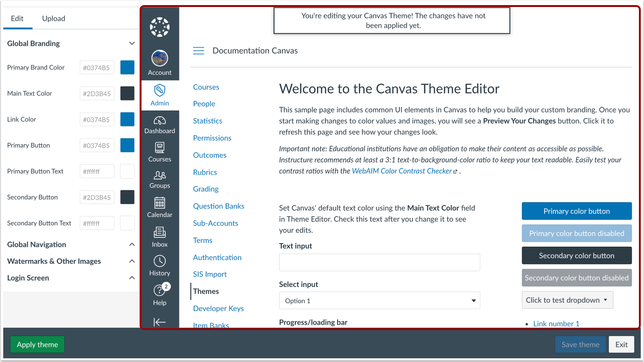Open the hamburger menu next to Documentation Canvas

pyautogui.click(x=198, y=51)
